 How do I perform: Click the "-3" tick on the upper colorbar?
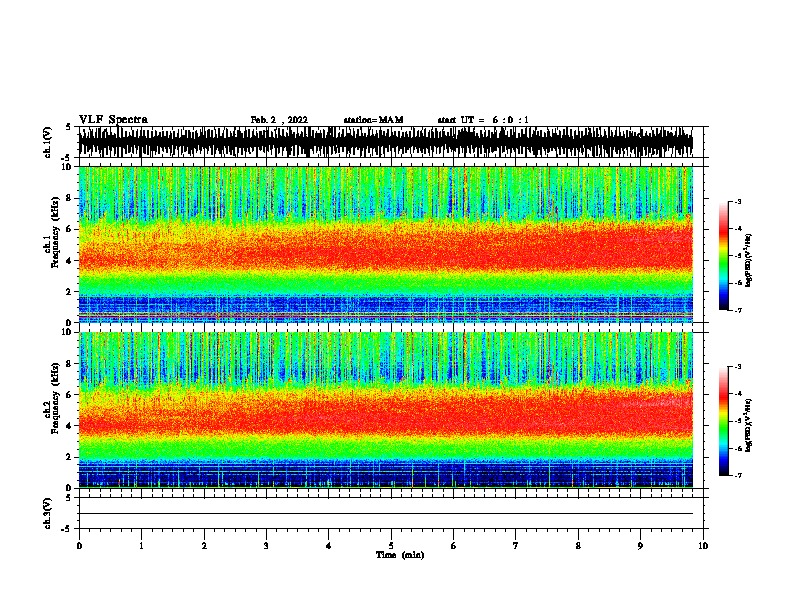[x=738, y=202]
